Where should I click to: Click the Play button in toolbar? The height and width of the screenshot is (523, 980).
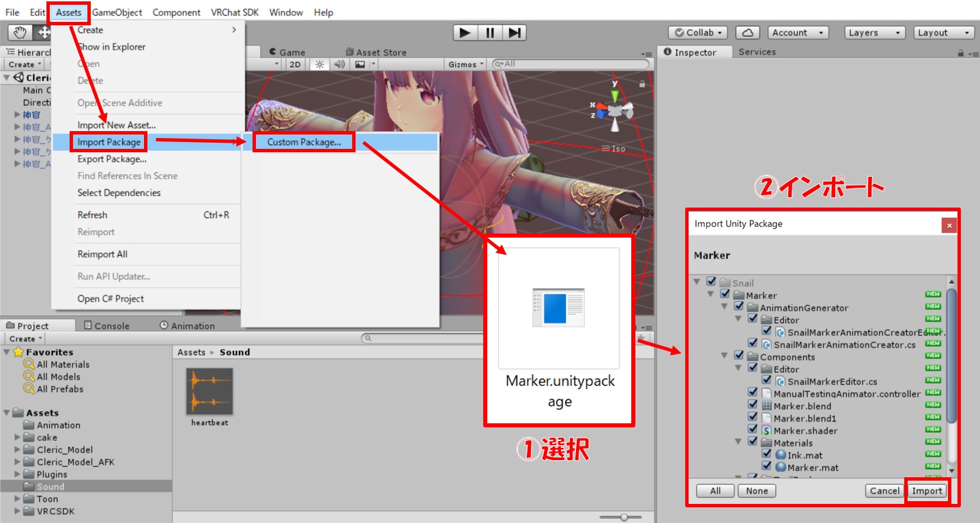tap(465, 33)
